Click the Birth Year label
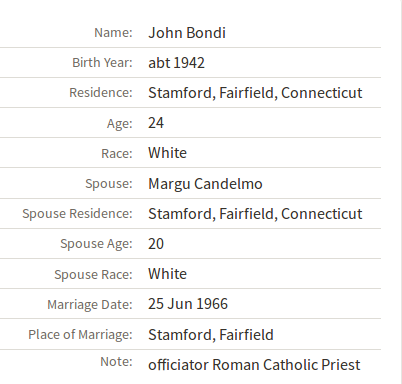This screenshot has height=384, width=402. [102, 63]
